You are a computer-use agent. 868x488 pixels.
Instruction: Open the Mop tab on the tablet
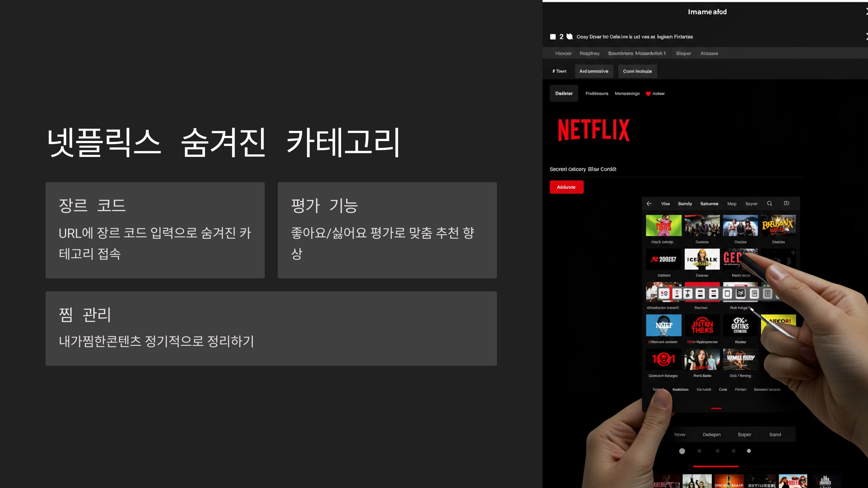coord(732,204)
